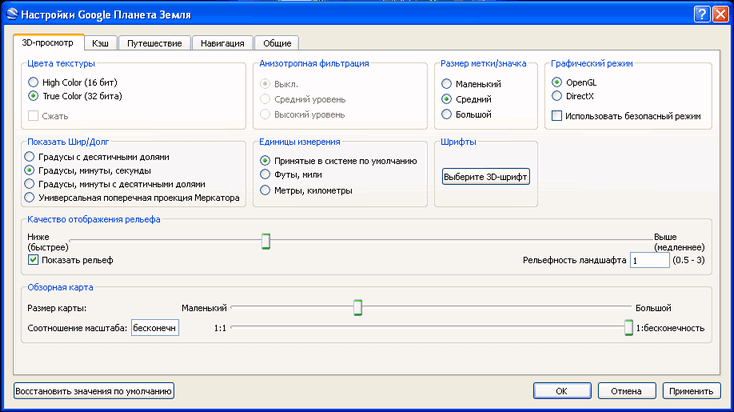Choose Метры, километры units

[306, 191]
